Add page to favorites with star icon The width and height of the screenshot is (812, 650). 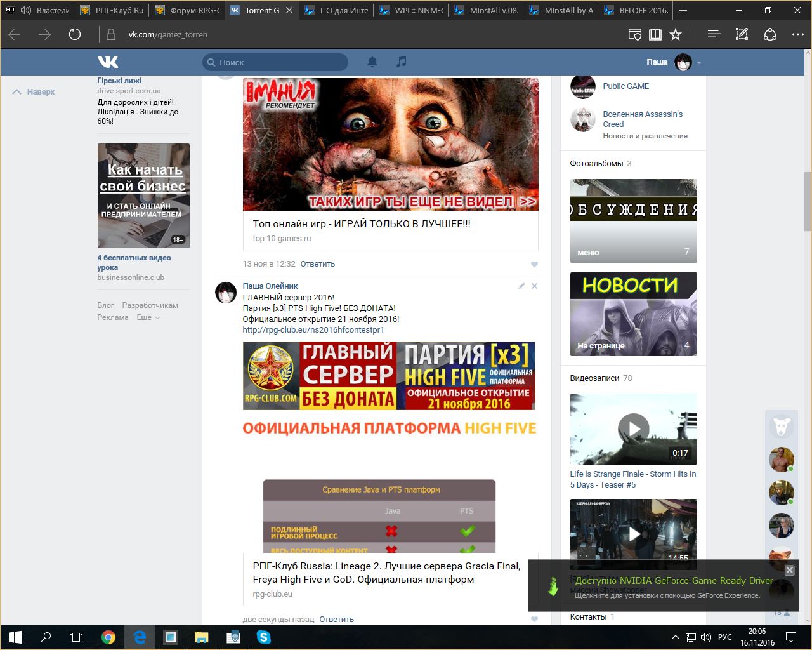click(676, 34)
